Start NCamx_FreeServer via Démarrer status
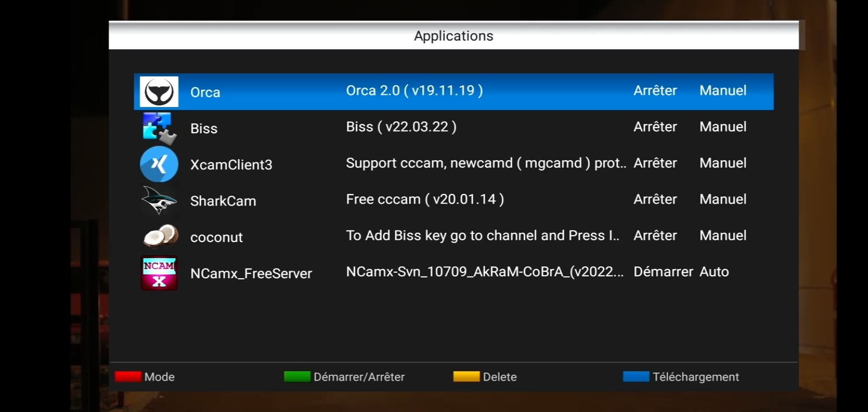The image size is (868, 412). 663,272
